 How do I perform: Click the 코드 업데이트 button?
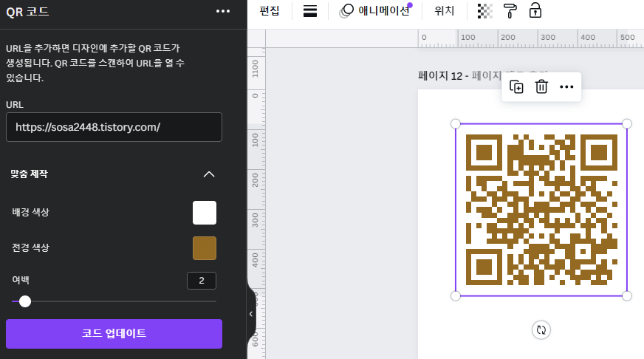click(114, 334)
